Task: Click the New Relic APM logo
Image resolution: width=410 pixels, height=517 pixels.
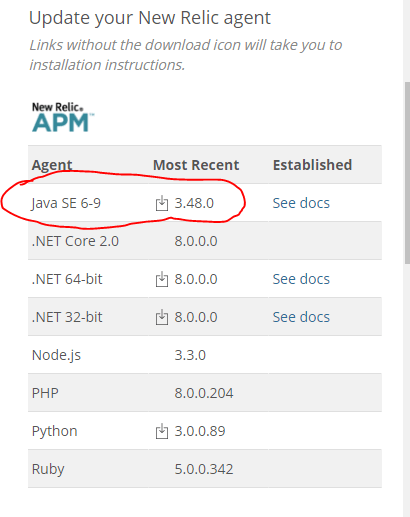Action: point(63,117)
